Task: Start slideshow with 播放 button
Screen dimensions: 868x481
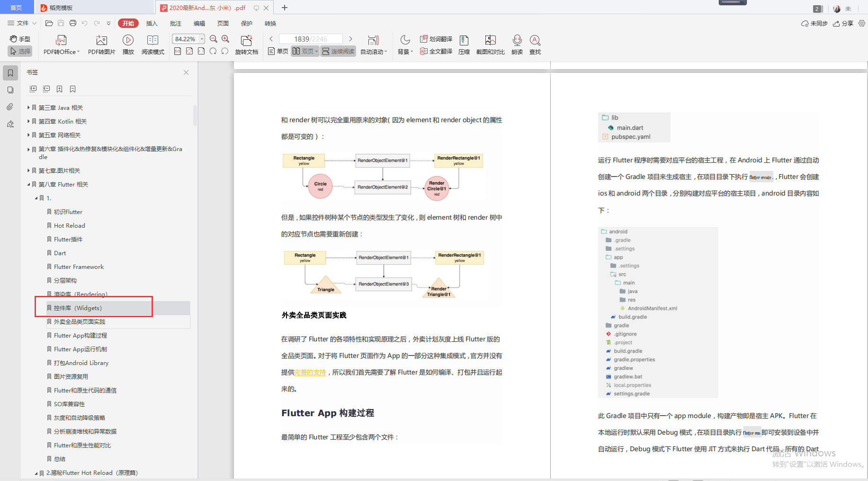Action: click(x=128, y=45)
